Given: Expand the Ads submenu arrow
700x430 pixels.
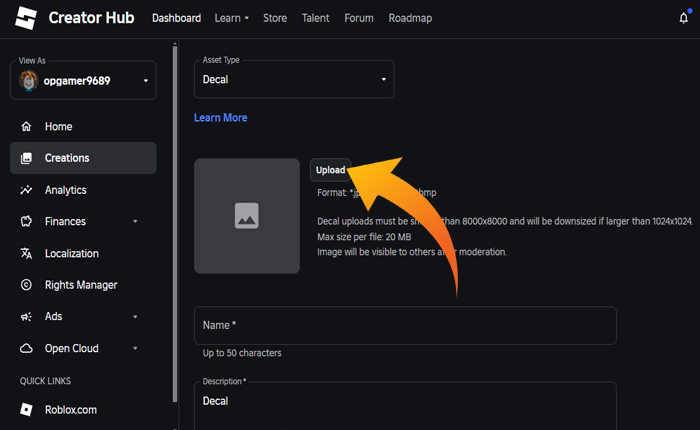Looking at the screenshot, I should coord(135,317).
